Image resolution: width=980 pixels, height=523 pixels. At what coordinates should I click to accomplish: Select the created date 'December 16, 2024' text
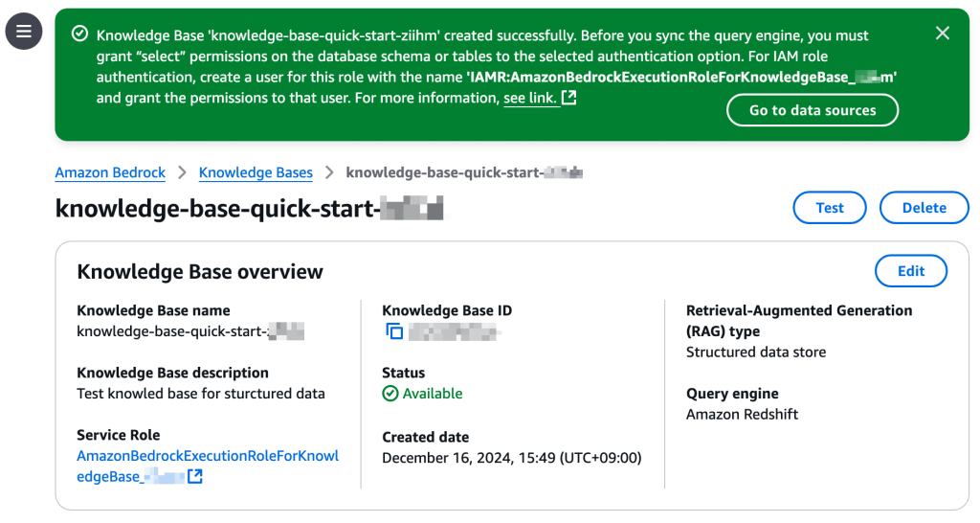click(512, 458)
